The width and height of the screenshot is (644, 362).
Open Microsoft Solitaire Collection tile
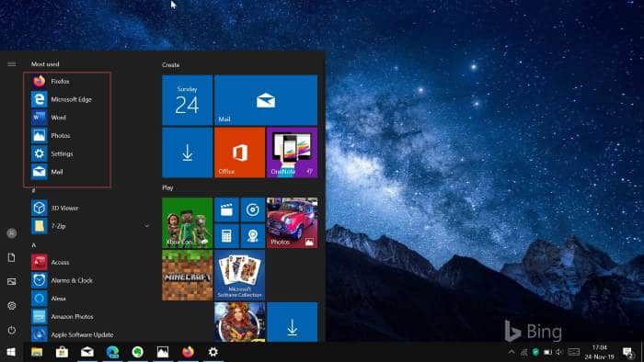[239, 275]
